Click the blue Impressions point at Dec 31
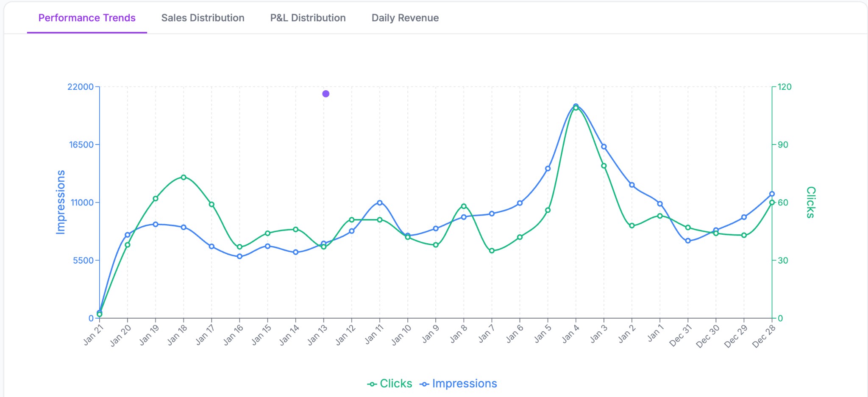 [x=688, y=241]
